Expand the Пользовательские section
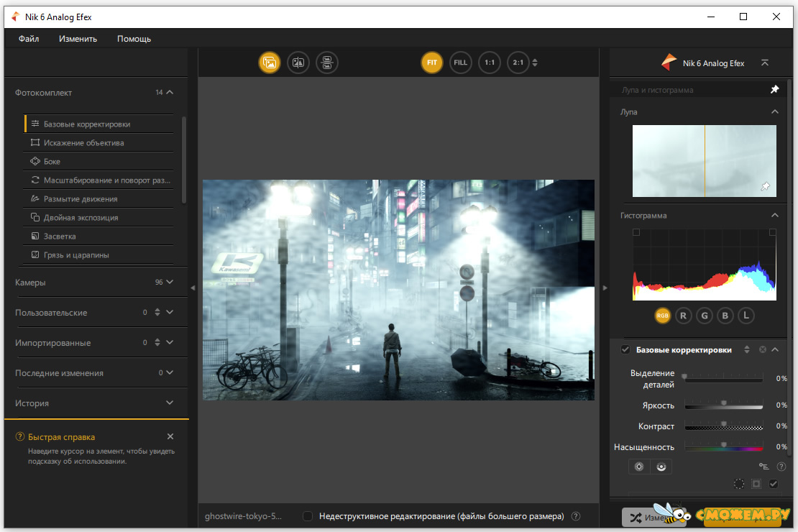The width and height of the screenshot is (798, 532). [x=170, y=312]
